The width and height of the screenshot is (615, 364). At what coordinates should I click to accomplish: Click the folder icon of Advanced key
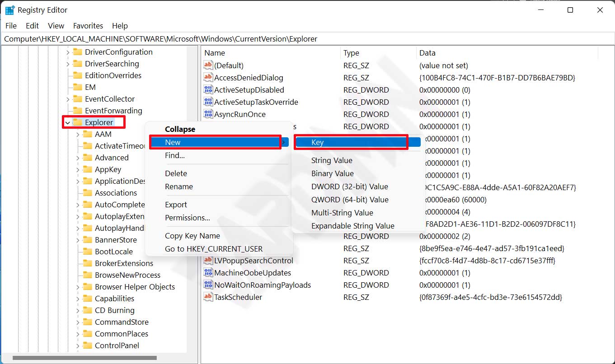pyautogui.click(x=87, y=158)
